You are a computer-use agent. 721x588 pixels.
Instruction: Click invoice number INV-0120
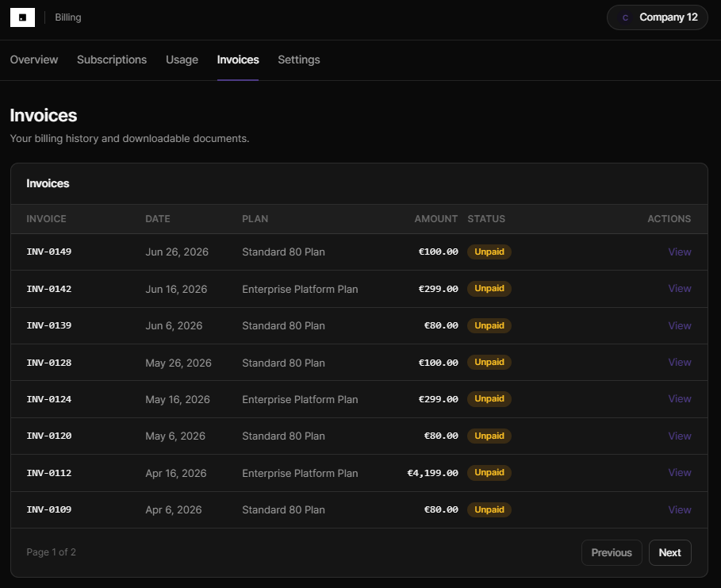tap(49, 436)
